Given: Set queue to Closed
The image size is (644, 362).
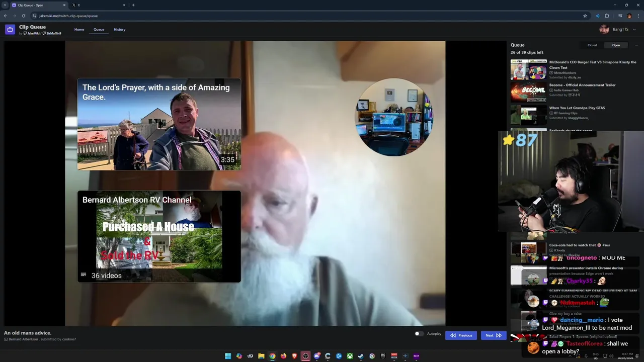Looking at the screenshot, I should point(592,45).
